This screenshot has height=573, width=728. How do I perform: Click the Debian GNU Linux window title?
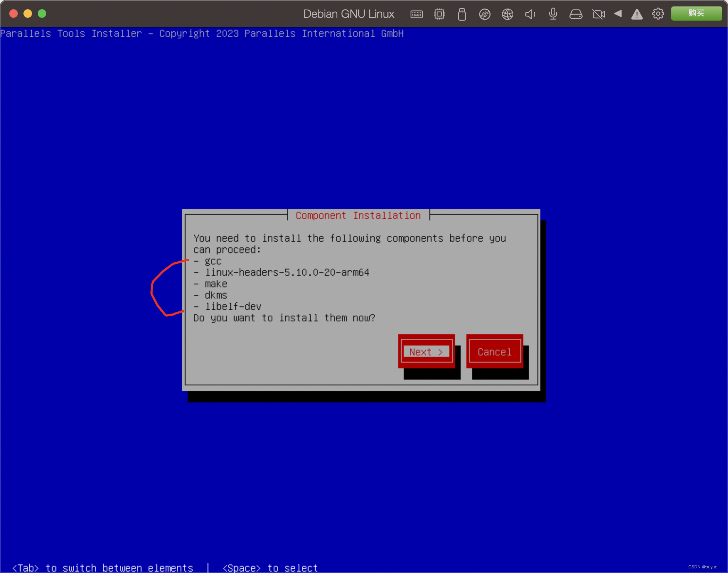tap(349, 14)
